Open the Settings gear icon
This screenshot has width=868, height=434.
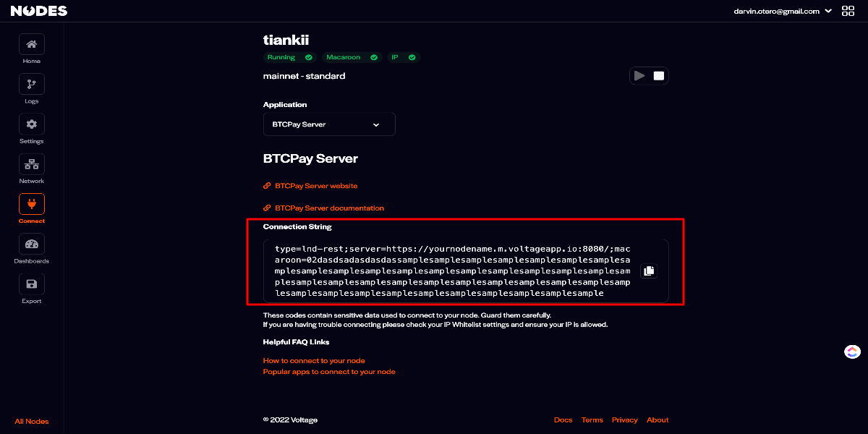tap(32, 124)
